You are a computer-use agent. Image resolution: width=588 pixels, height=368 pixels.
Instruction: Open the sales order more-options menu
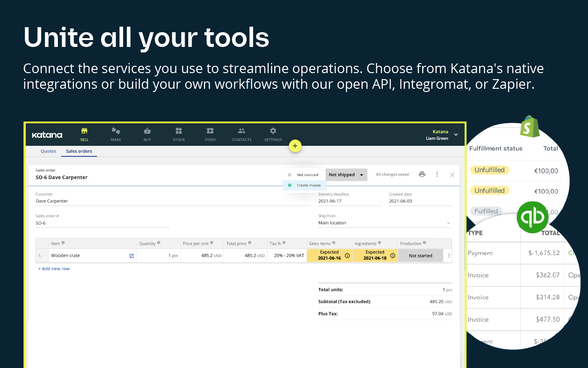[x=437, y=174]
